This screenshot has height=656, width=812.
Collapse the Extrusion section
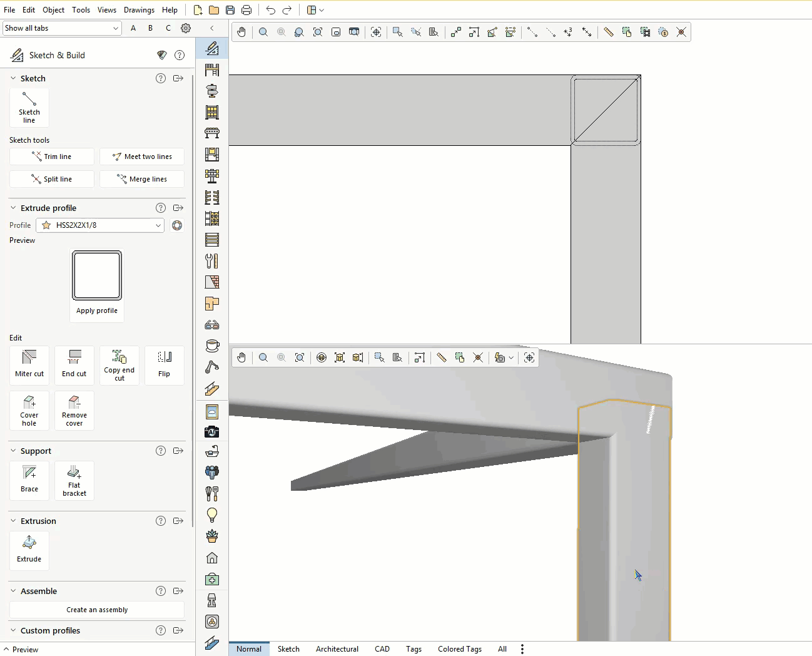tap(13, 521)
